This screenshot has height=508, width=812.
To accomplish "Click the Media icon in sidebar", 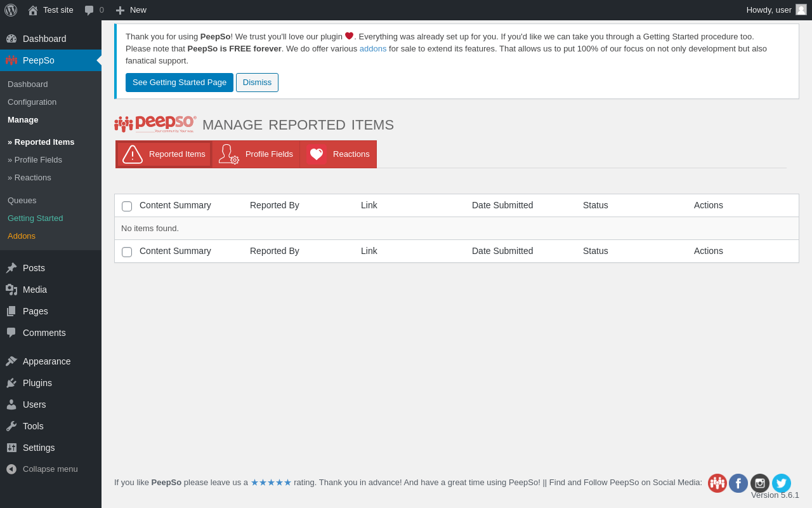I will point(11,290).
